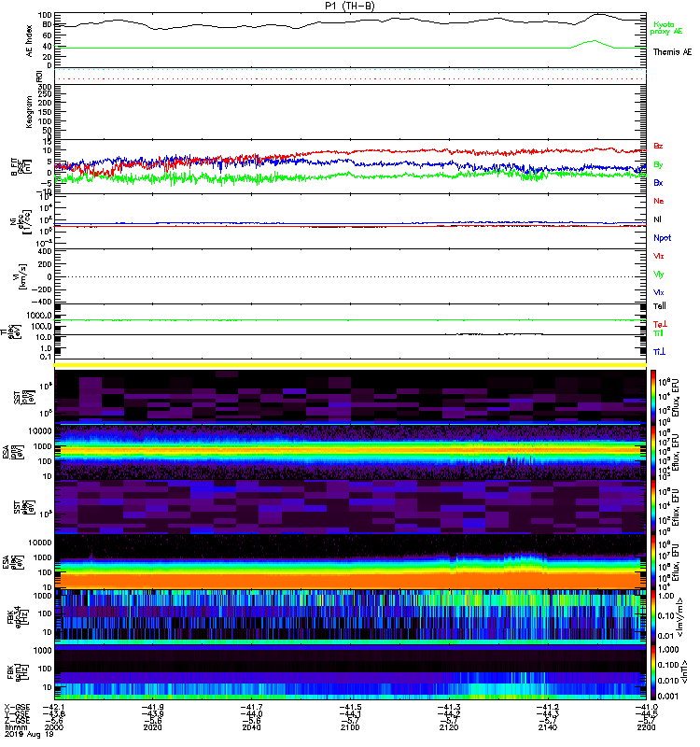Click the '2200' time tick label
This screenshot has width=700, height=747.
[x=646, y=727]
